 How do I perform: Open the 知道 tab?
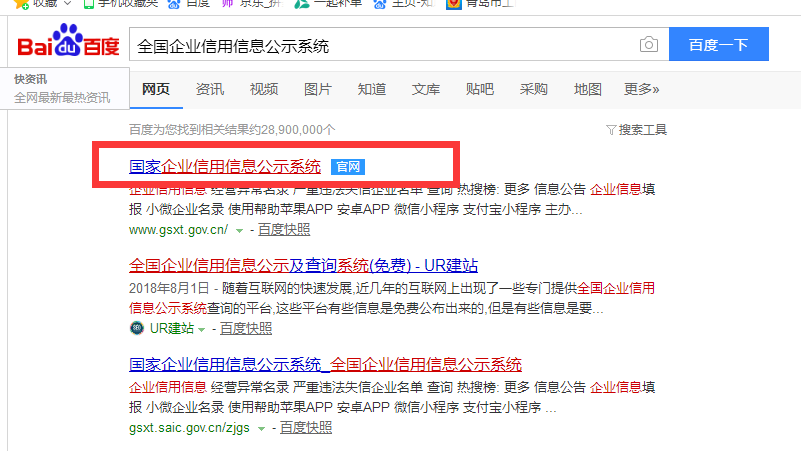click(x=372, y=89)
